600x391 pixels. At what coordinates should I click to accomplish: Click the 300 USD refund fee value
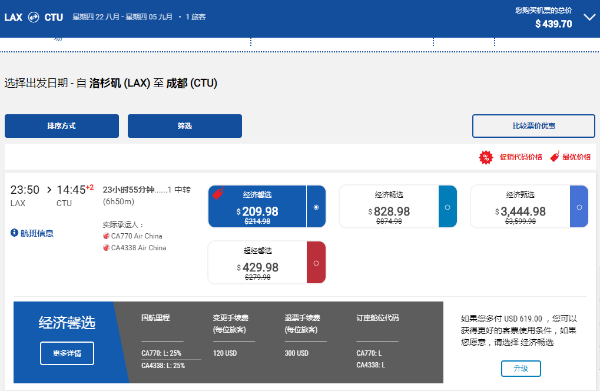pos(297,353)
